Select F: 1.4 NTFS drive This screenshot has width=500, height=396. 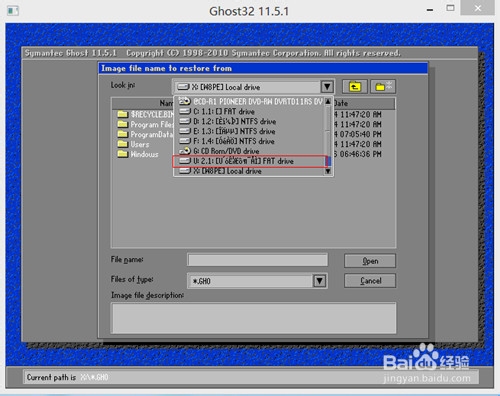250,141
